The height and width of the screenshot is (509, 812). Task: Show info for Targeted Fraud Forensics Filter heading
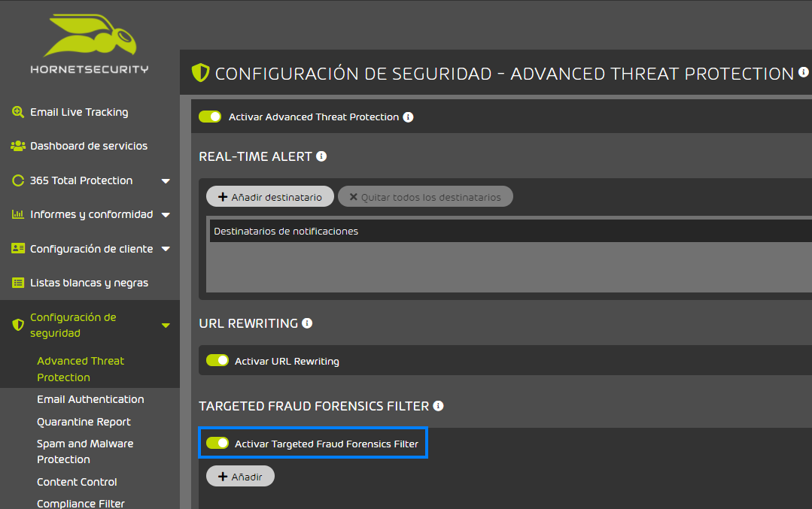tap(438, 406)
